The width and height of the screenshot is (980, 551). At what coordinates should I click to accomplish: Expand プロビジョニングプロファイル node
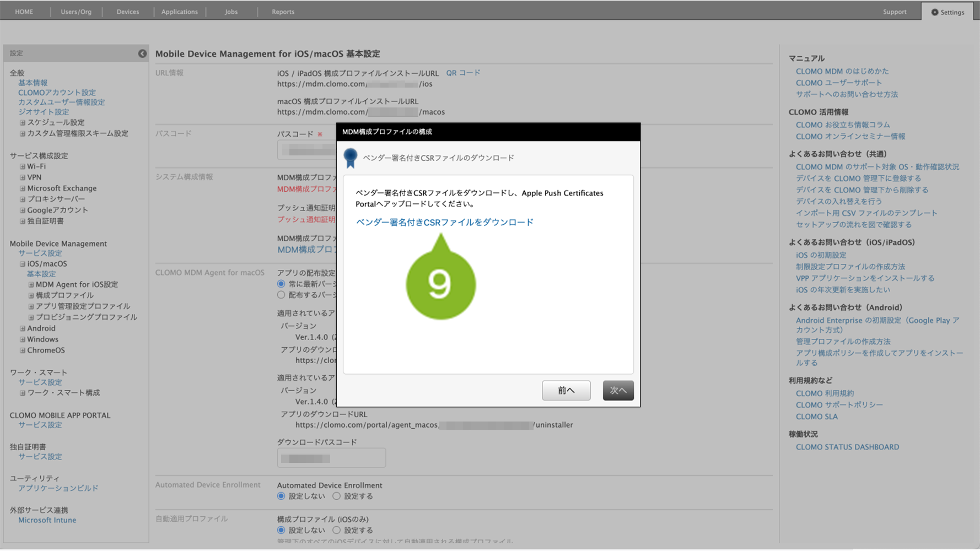point(31,317)
